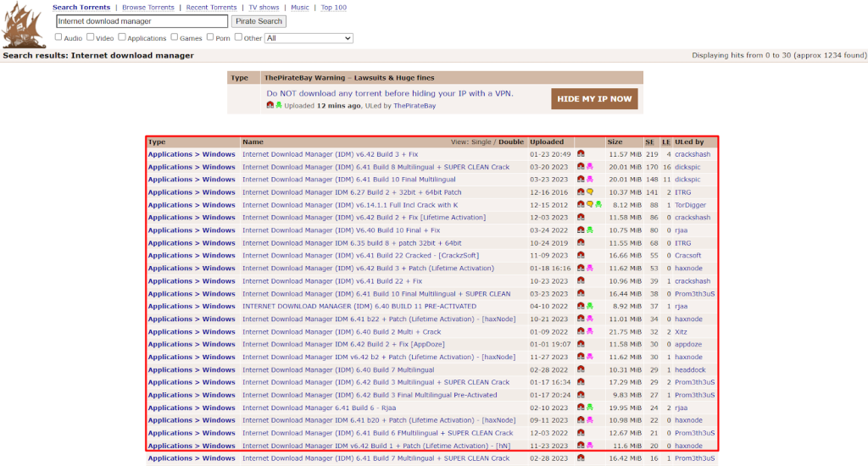Sort results by SE seeders column
The width and height of the screenshot is (868, 466).
point(649,142)
